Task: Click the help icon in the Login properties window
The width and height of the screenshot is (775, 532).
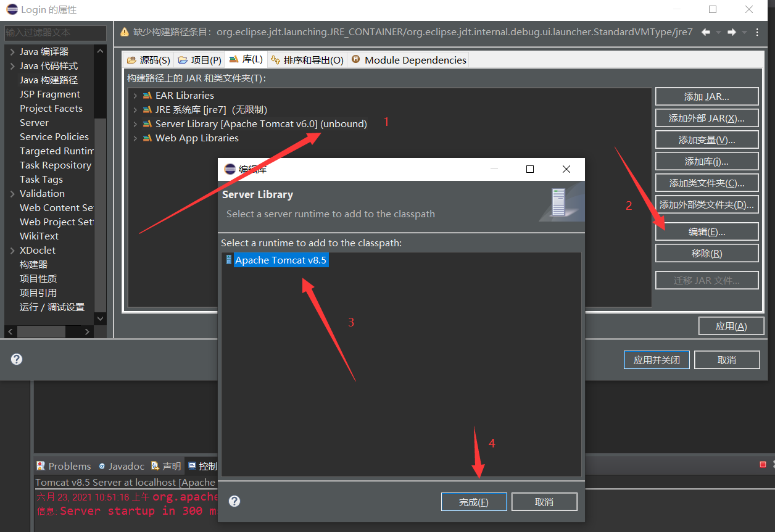Action: click(17, 359)
